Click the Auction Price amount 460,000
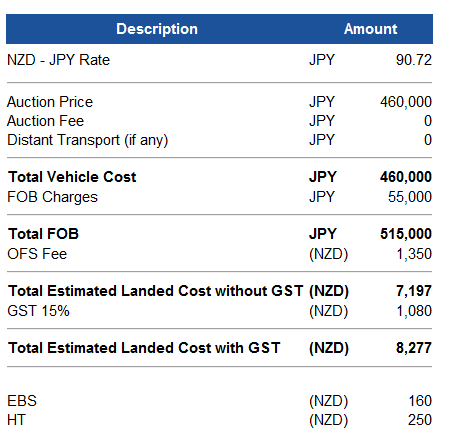This screenshot has height=432, width=466. click(406, 102)
